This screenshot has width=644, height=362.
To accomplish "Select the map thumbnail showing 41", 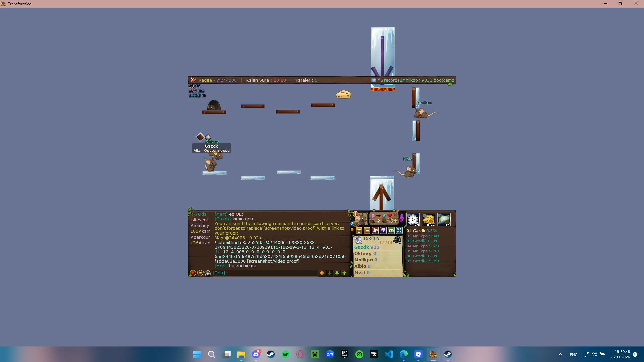I will point(444,220).
